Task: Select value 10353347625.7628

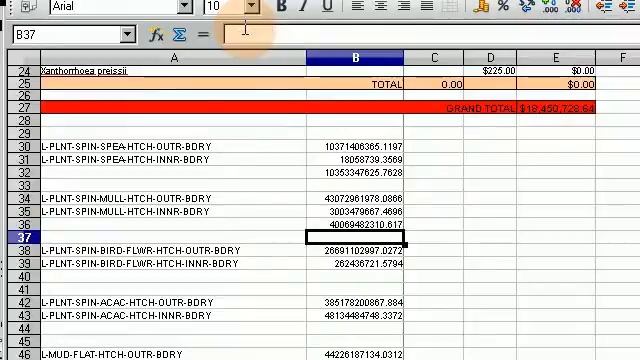Action: 355,173
